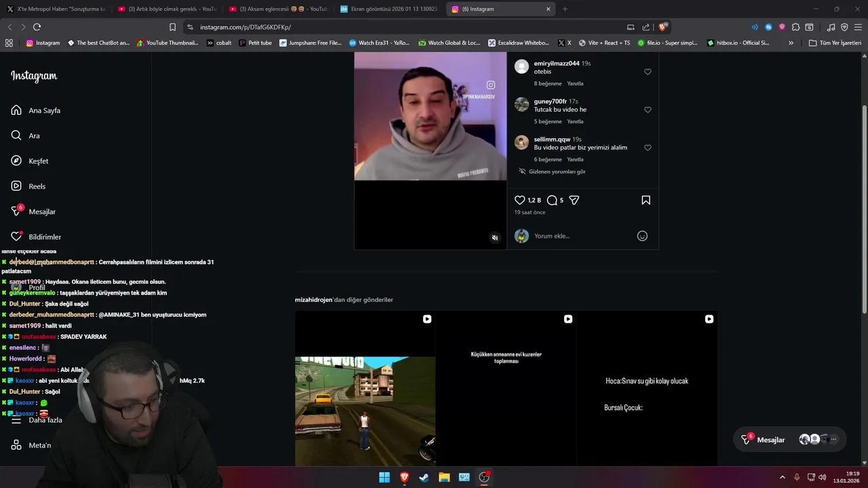Open the extensions puzzle icon

click(x=795, y=27)
